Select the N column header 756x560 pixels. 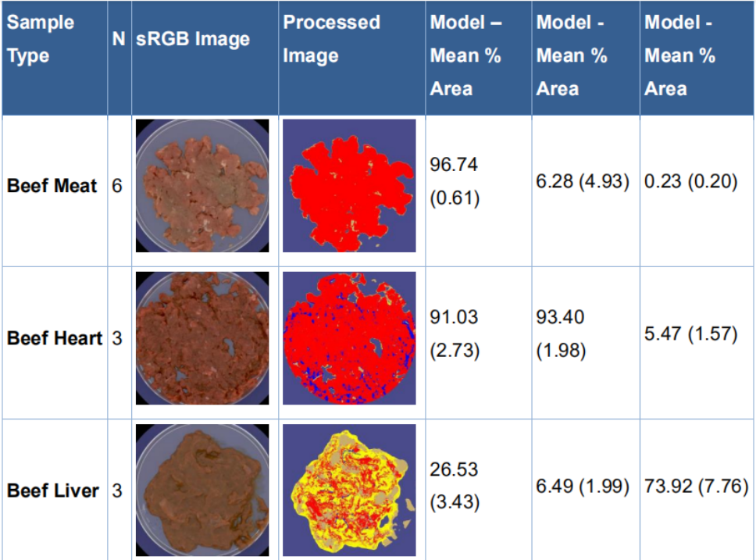pos(119,38)
